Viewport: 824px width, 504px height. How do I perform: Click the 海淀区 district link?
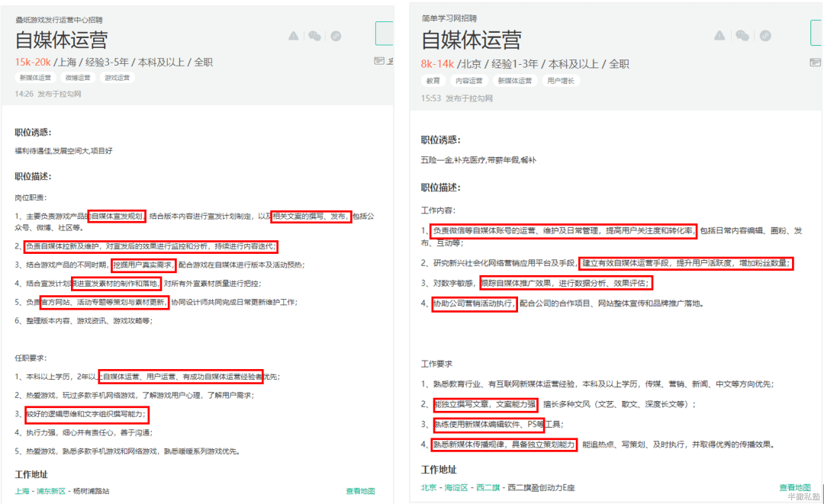(x=456, y=487)
